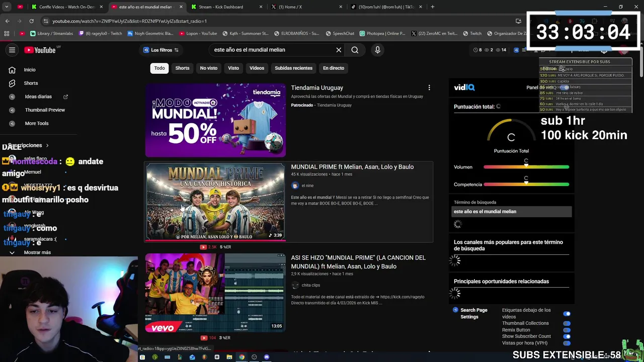Open a new browser tab
Image resolution: width=644 pixels, height=362 pixels.
pyautogui.click(x=432, y=7)
